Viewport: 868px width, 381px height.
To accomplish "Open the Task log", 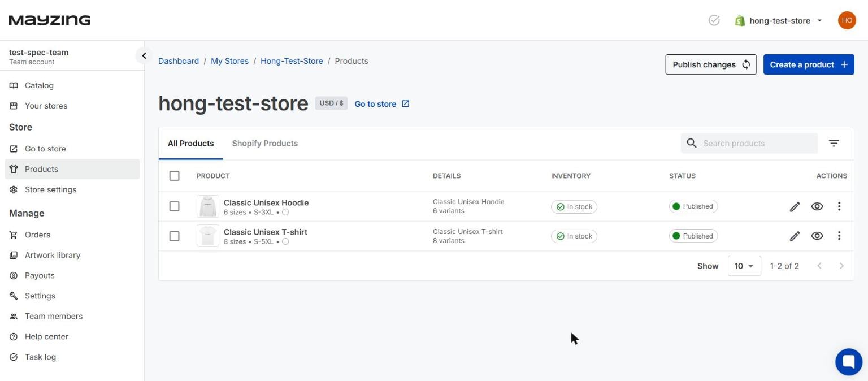I will pyautogui.click(x=72, y=357).
